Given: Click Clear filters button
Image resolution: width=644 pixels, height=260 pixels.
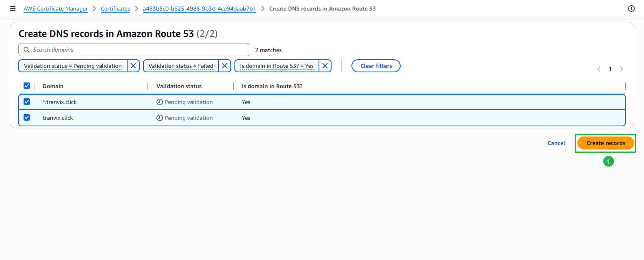Looking at the screenshot, I should point(376,66).
